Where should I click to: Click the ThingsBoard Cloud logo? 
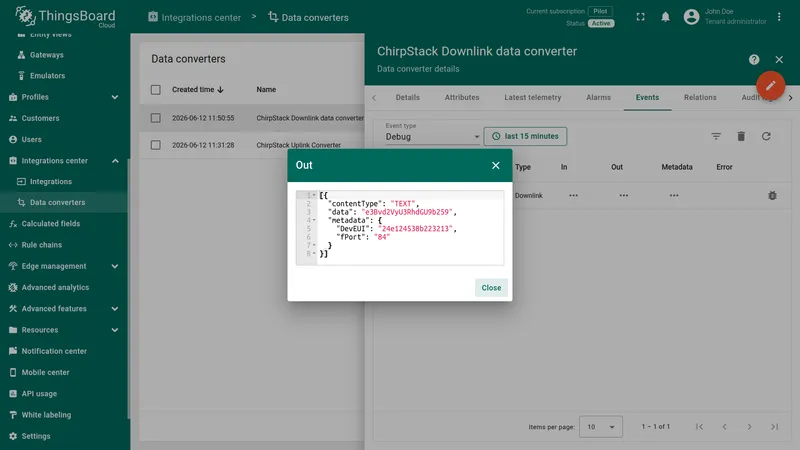coord(65,17)
